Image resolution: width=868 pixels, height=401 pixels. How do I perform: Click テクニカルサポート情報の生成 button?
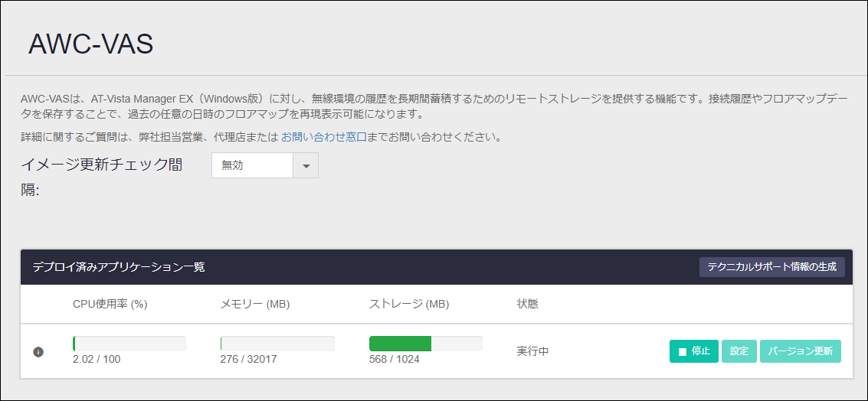tap(772, 266)
